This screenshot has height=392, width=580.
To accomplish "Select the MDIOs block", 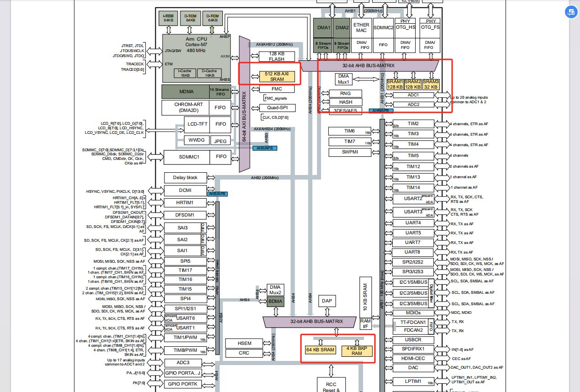I will [x=413, y=313].
